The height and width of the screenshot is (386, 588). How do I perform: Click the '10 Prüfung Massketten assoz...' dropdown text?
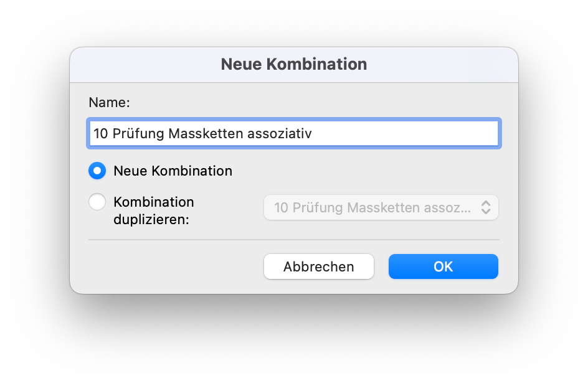tap(372, 207)
